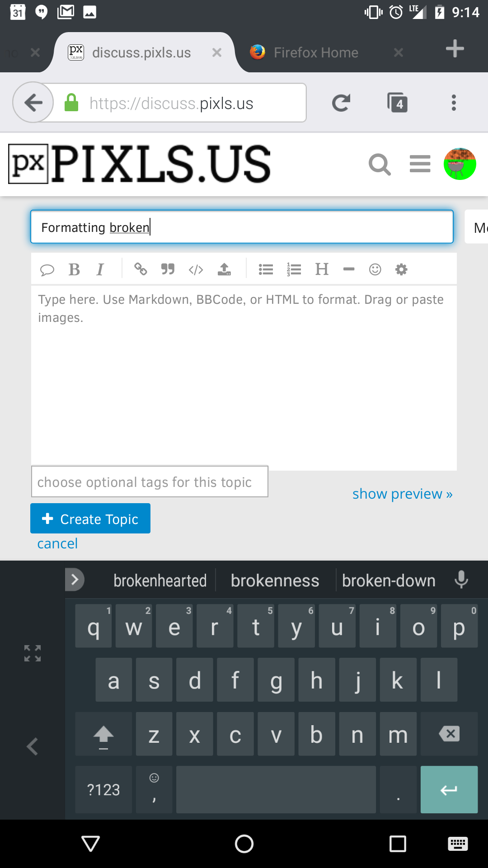Expand keyboard suggestion strip arrow
The width and height of the screenshot is (488, 868).
click(x=75, y=579)
